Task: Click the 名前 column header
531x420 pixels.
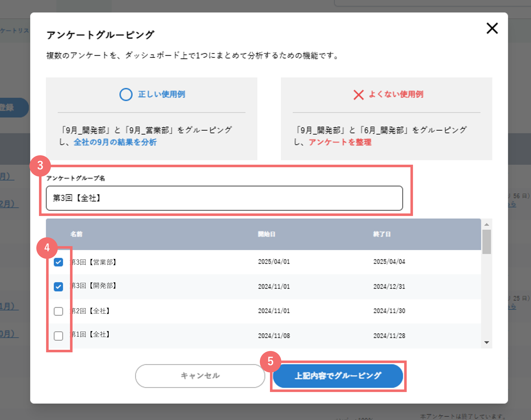Action: pyautogui.click(x=76, y=234)
